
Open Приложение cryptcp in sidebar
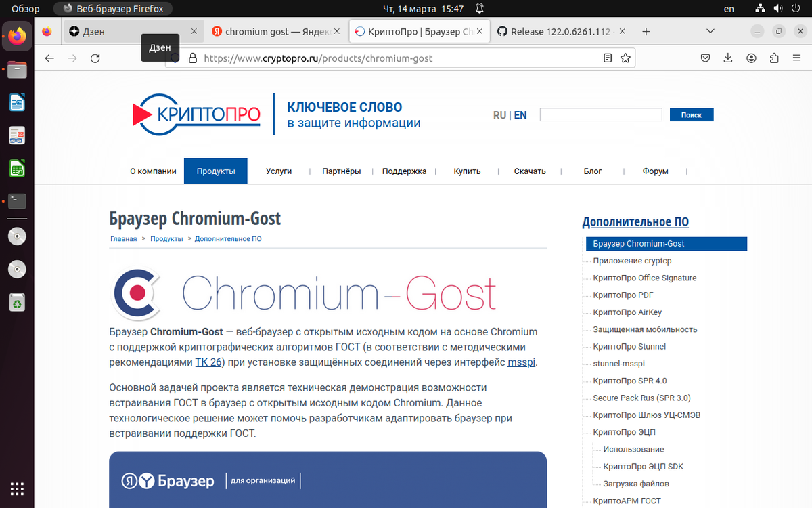pyautogui.click(x=632, y=261)
